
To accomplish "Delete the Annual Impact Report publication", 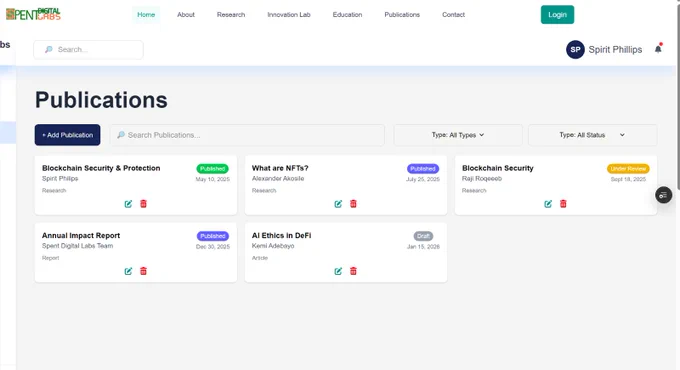I will pyautogui.click(x=144, y=271).
